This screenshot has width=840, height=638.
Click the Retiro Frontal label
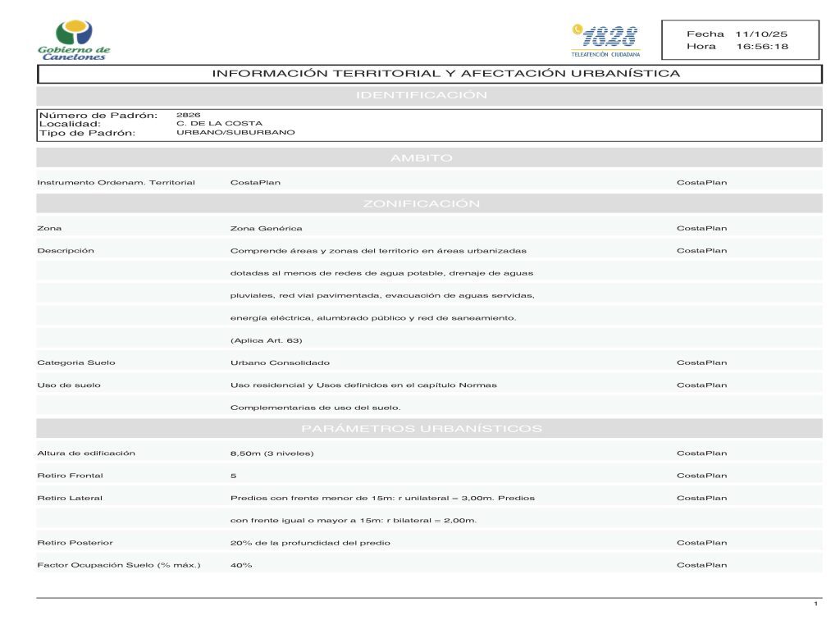tap(71, 476)
